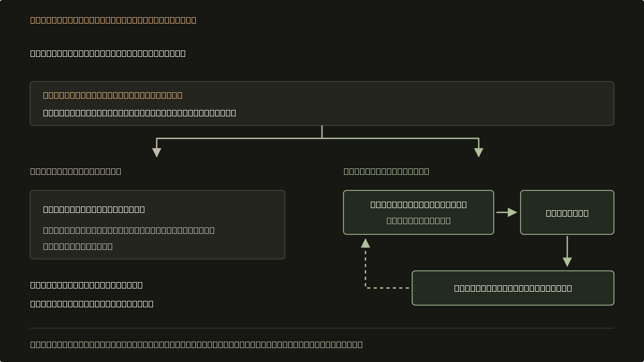The image size is (644, 362).
Task: Click the down arrow below the small green box
Action: 567,252
